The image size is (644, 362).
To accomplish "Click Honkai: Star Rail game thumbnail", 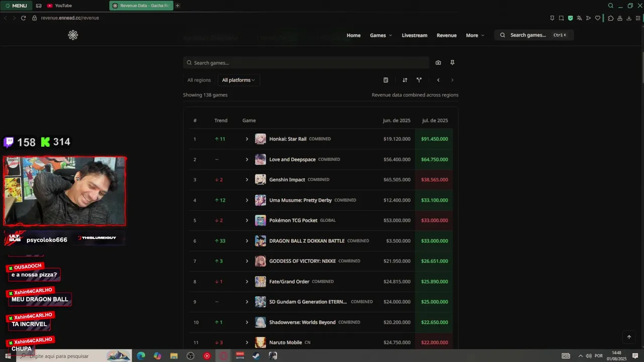I will point(260,139).
